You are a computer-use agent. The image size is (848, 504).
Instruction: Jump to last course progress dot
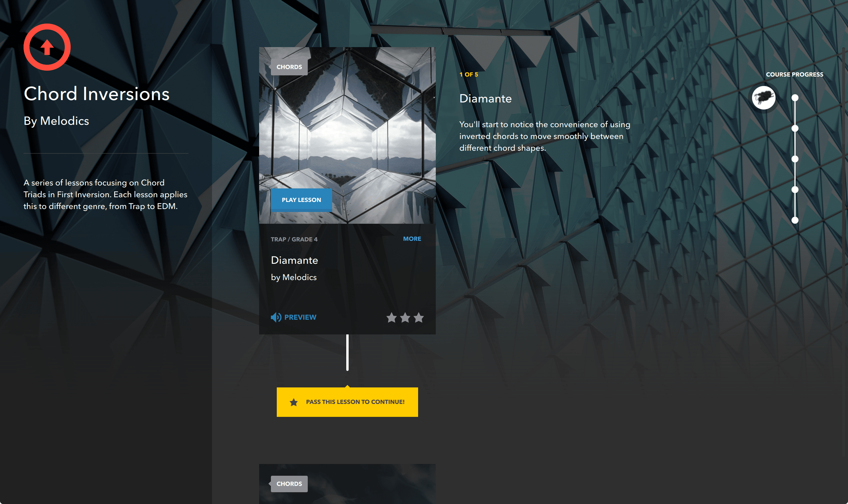tap(795, 220)
